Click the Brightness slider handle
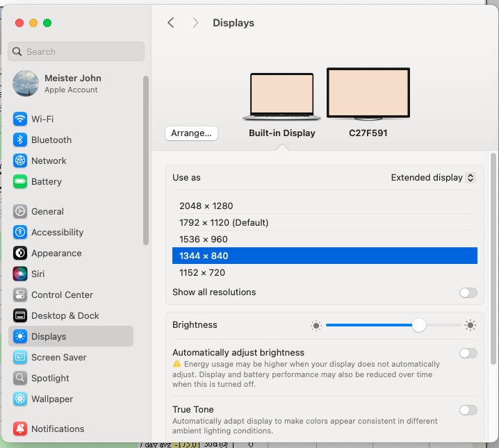The height and width of the screenshot is (448, 499). click(418, 325)
